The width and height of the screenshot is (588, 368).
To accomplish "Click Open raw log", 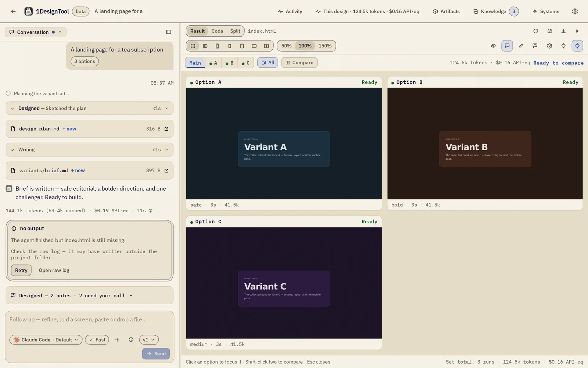I will [54, 270].
